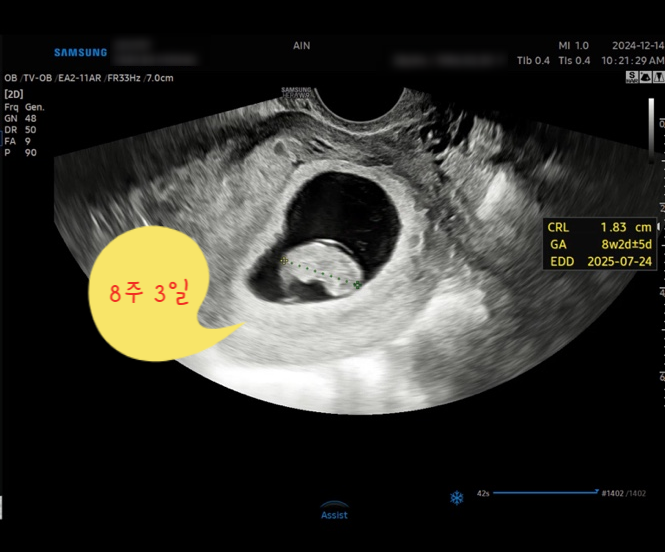The height and width of the screenshot is (552, 665).
Task: Select the right green CRL caliper marker
Action: (x=358, y=285)
